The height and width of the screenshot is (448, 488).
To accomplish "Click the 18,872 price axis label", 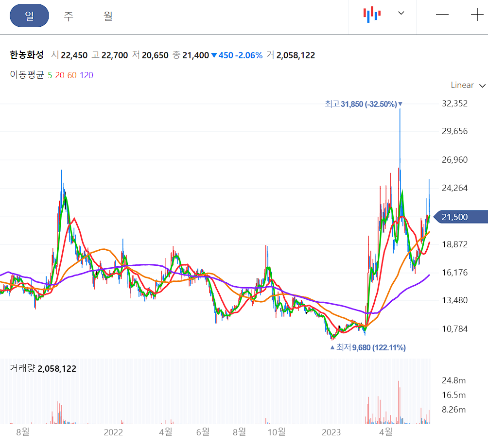I will point(454,244).
